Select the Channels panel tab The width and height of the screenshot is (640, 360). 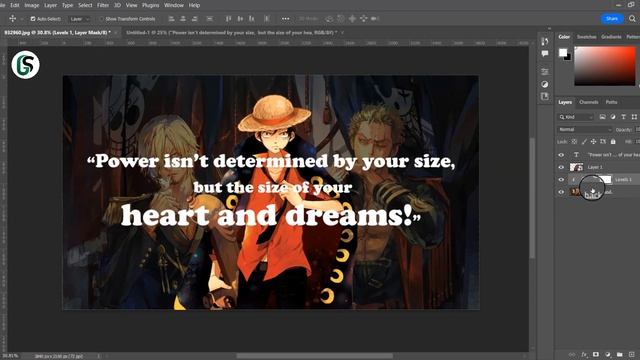(589, 102)
